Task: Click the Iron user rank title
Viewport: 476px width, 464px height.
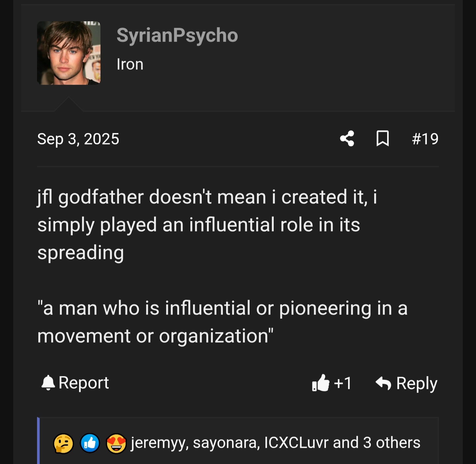Action: pyautogui.click(x=130, y=64)
